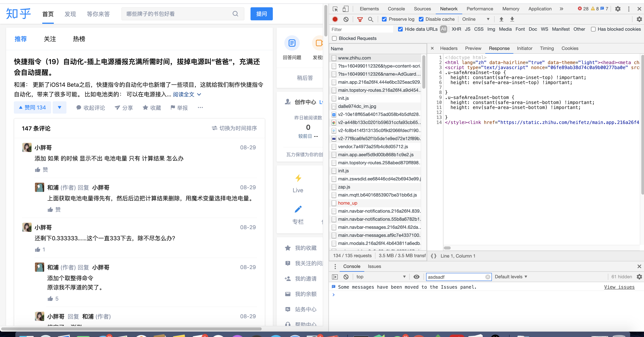Import HAR file upload arrow

point(501,19)
